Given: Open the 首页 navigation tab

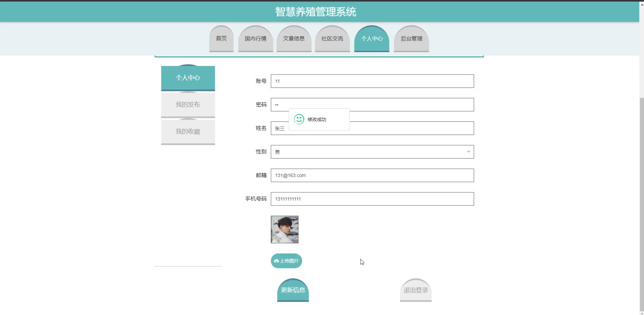Looking at the screenshot, I should pyautogui.click(x=221, y=38).
